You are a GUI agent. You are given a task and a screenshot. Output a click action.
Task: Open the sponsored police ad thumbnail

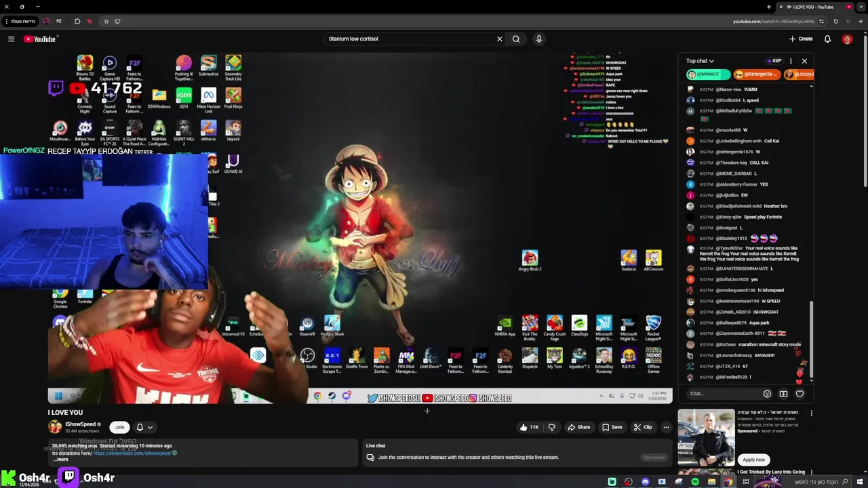pyautogui.click(x=706, y=437)
